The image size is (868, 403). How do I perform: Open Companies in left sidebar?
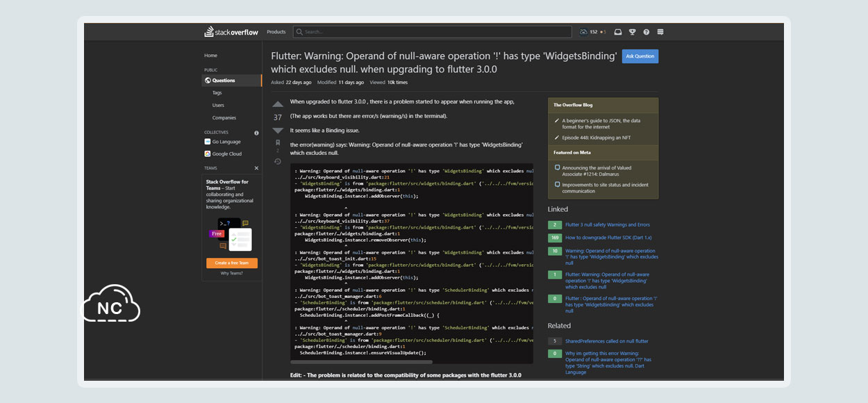pyautogui.click(x=224, y=118)
